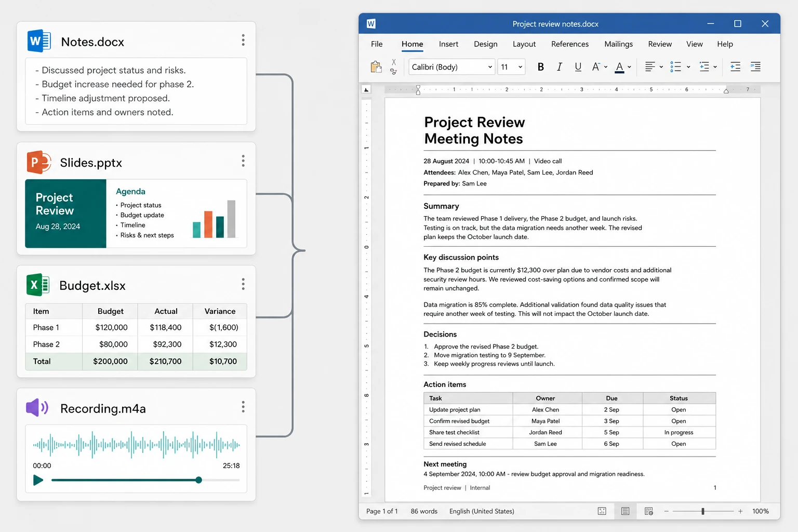Open the font color dropdown arrow
Image resolution: width=798 pixels, height=532 pixels.
[x=629, y=67]
